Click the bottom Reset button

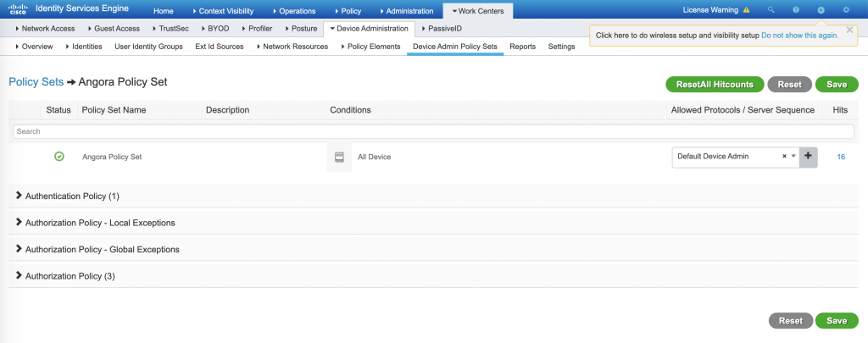(x=791, y=321)
